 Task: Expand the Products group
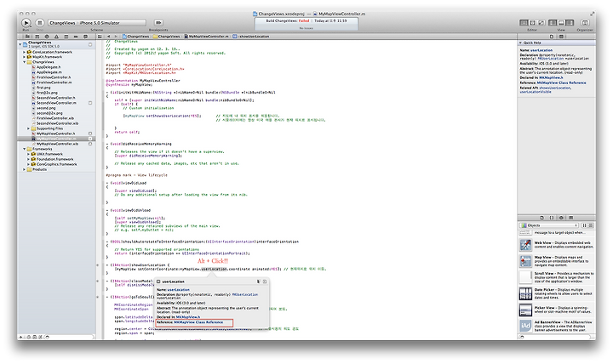click(x=24, y=169)
